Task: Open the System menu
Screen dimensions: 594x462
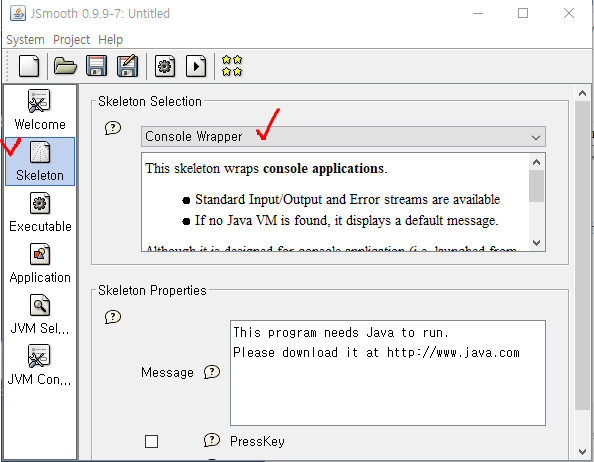Action: pos(25,39)
